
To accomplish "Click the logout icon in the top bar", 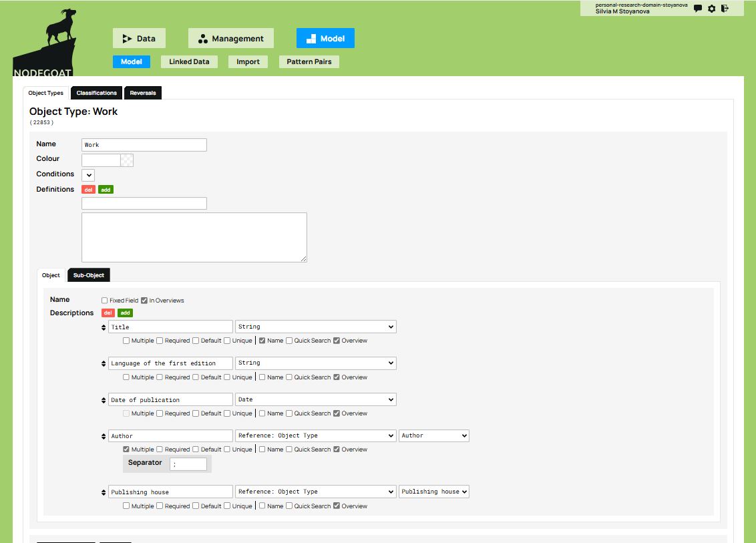I will 724,8.
